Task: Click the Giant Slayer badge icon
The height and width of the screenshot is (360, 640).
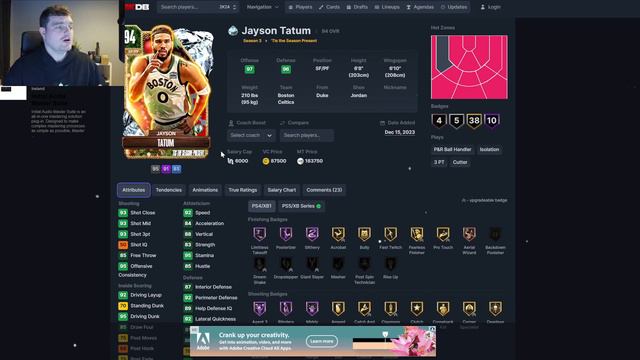Action: (312, 264)
